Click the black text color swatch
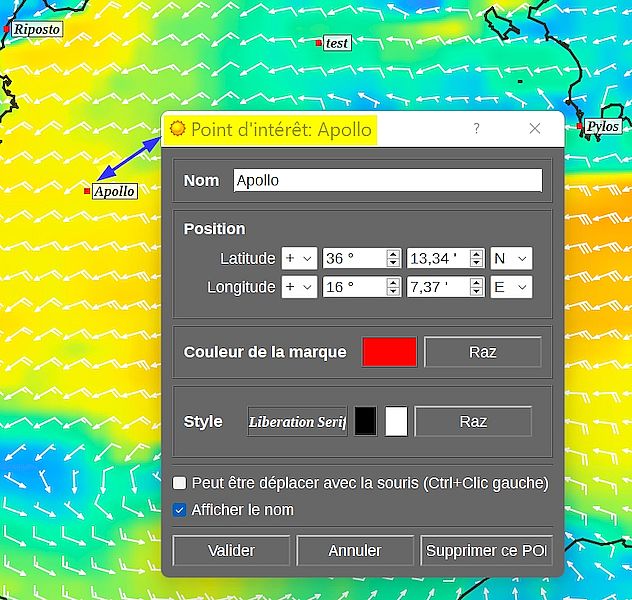The image size is (632, 600). [366, 421]
